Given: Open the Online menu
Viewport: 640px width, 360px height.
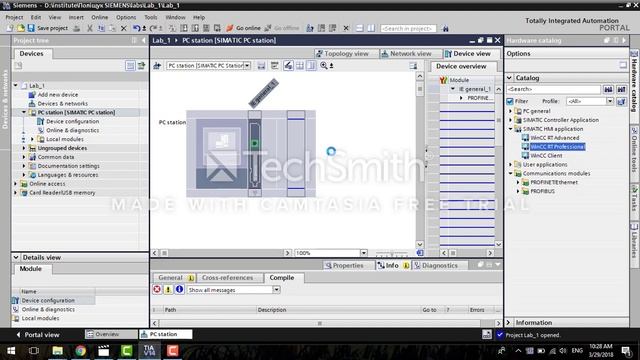Looking at the screenshot, I should (100, 17).
